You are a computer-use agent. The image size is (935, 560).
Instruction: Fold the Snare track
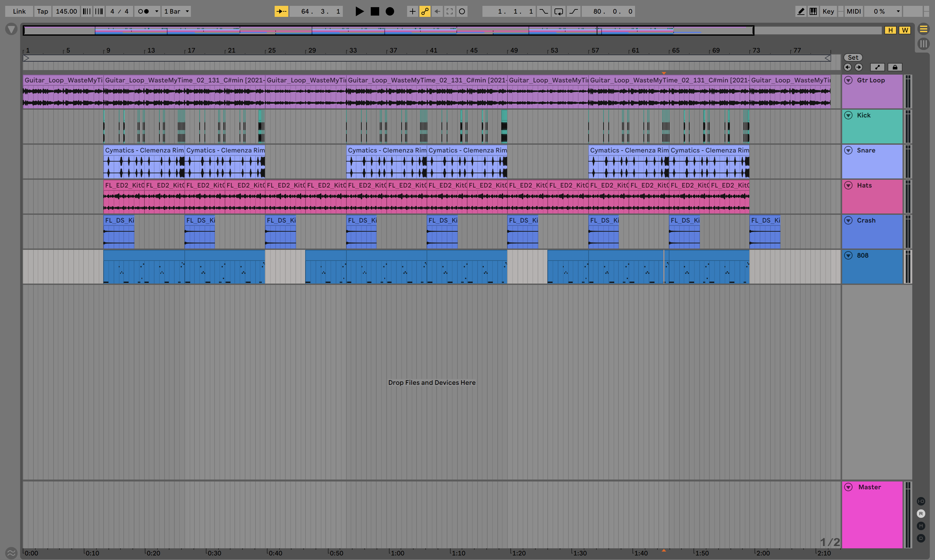pyautogui.click(x=849, y=150)
